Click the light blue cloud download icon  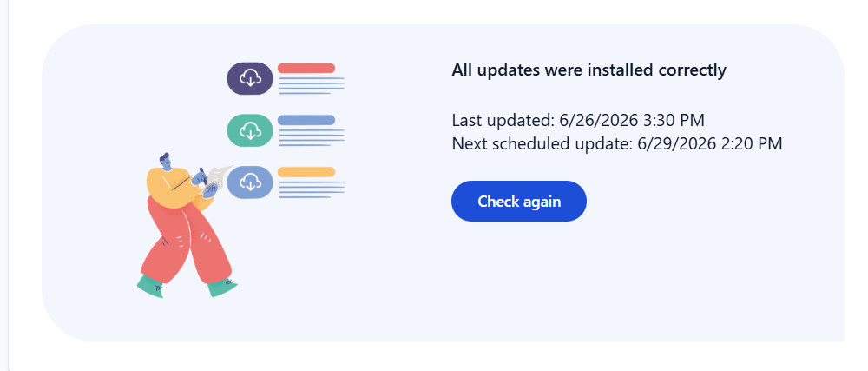[250, 182]
